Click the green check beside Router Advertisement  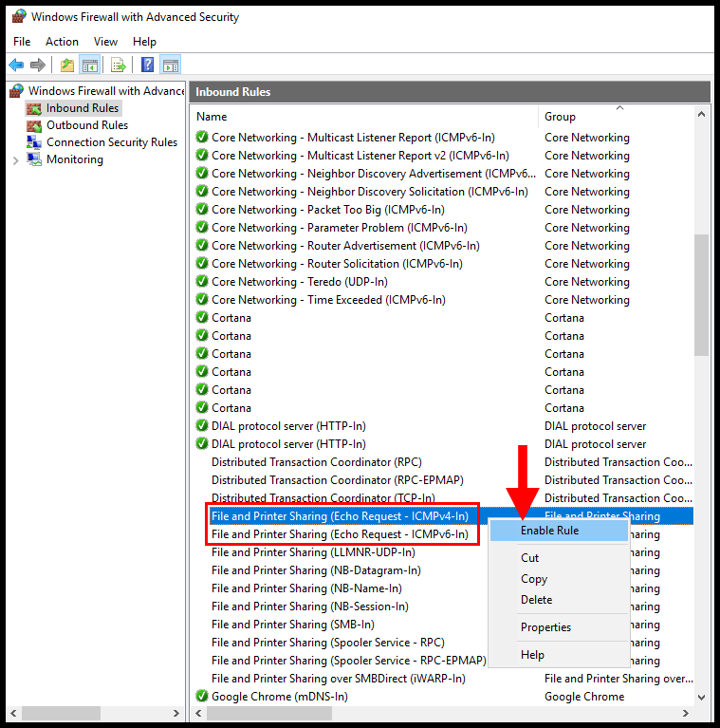[x=202, y=245]
